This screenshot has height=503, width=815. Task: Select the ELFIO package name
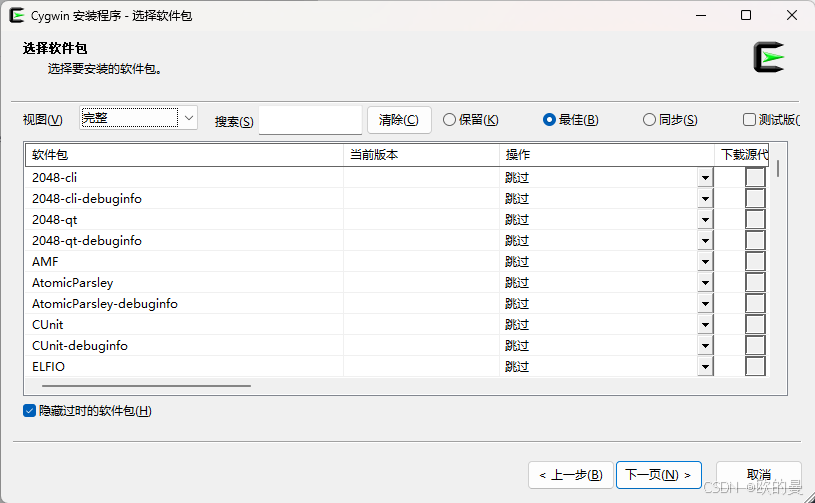click(48, 366)
